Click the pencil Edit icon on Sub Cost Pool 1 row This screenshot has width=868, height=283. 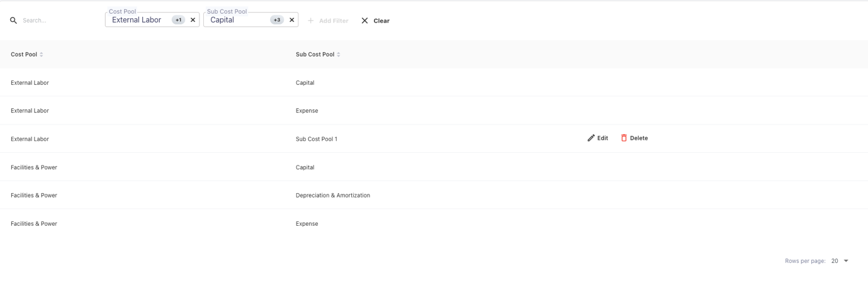click(x=591, y=138)
